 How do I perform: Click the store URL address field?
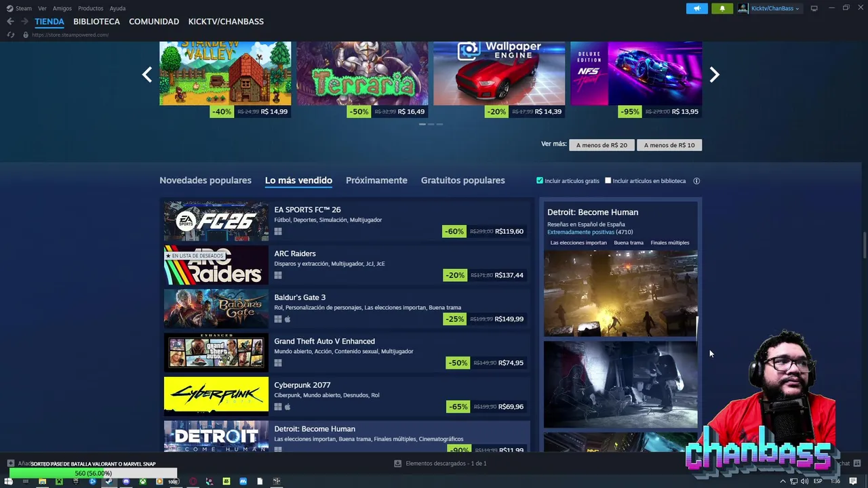pyautogui.click(x=70, y=35)
